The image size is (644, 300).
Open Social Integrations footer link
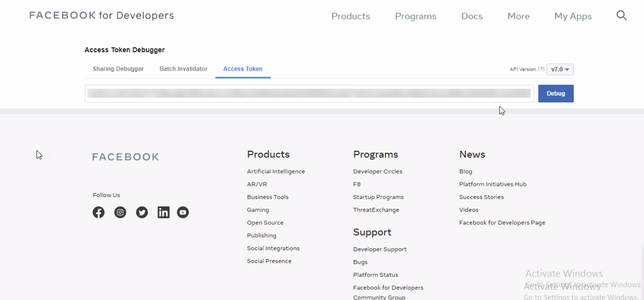click(273, 248)
